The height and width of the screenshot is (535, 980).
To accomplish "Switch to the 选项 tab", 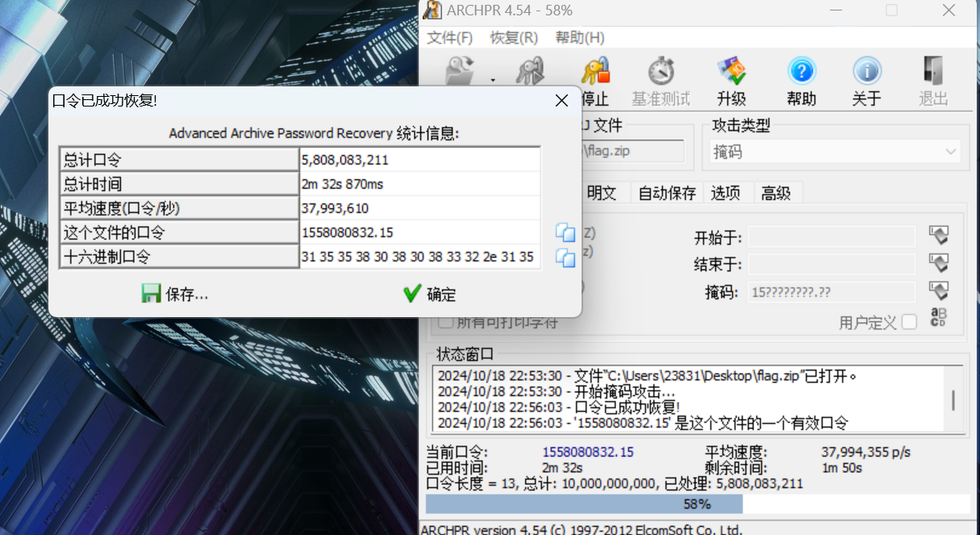I will [x=726, y=193].
